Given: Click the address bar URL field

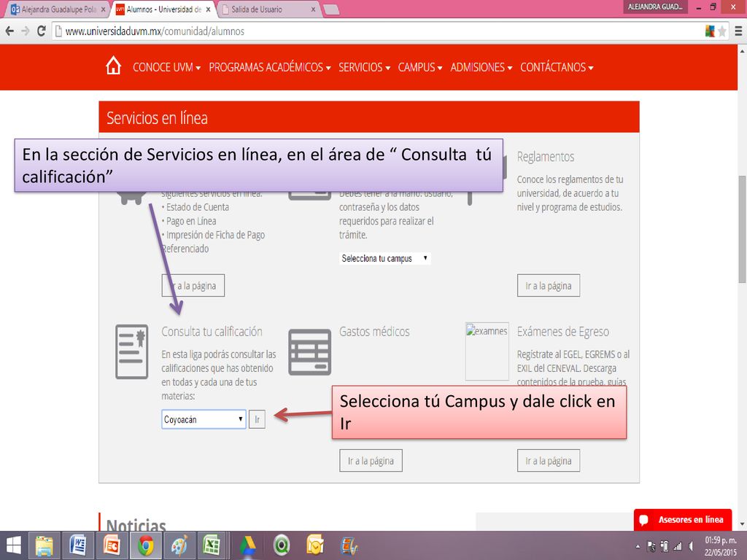Looking at the screenshot, I should click(x=376, y=31).
